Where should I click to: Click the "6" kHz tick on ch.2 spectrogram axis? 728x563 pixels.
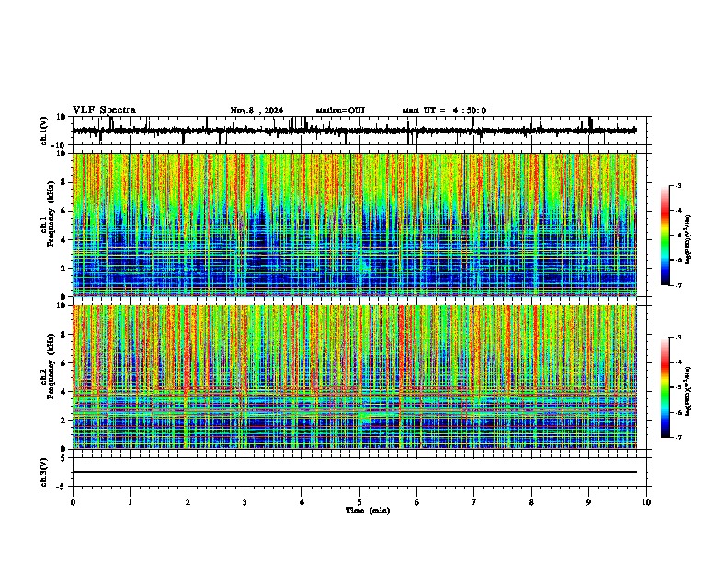pyautogui.click(x=64, y=363)
